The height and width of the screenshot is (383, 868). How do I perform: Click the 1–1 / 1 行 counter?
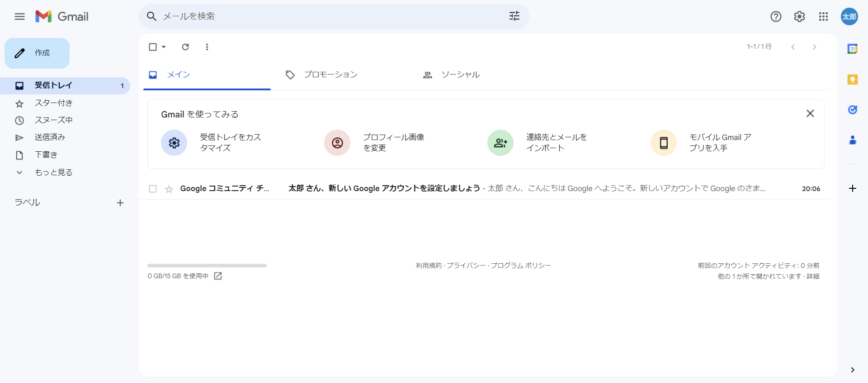(759, 47)
